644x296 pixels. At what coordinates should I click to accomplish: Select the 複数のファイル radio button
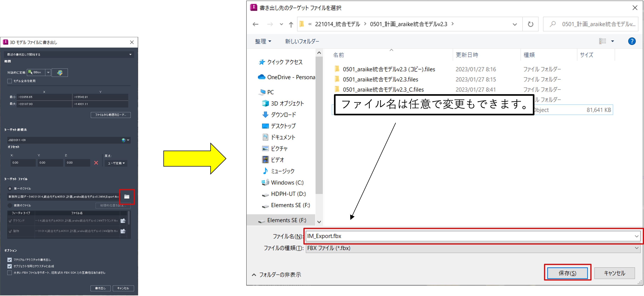10,205
